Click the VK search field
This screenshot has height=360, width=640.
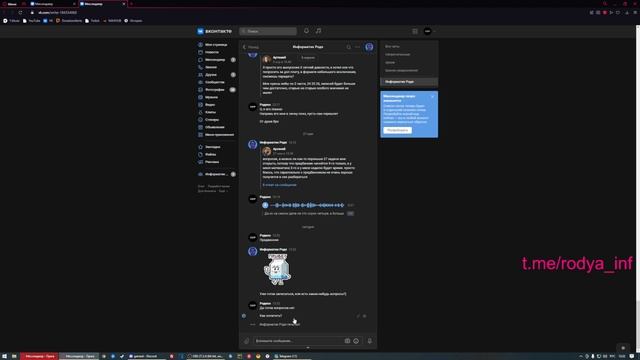pos(268,31)
